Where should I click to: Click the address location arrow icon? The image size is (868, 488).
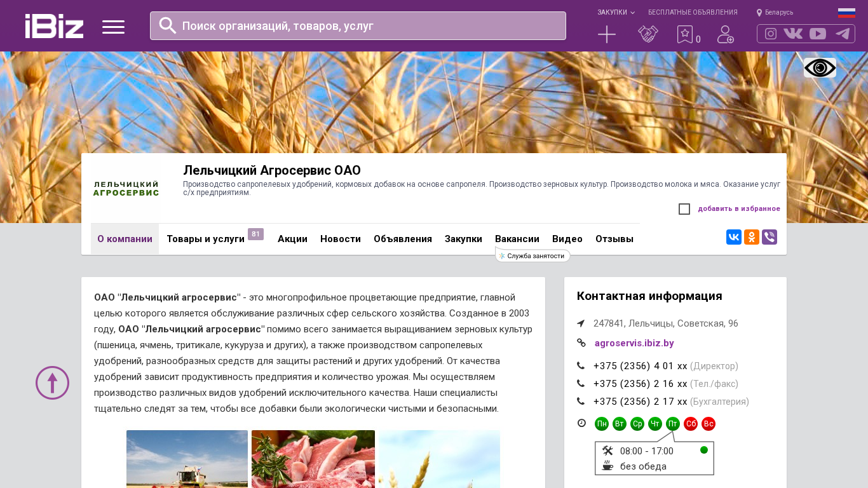click(x=581, y=323)
